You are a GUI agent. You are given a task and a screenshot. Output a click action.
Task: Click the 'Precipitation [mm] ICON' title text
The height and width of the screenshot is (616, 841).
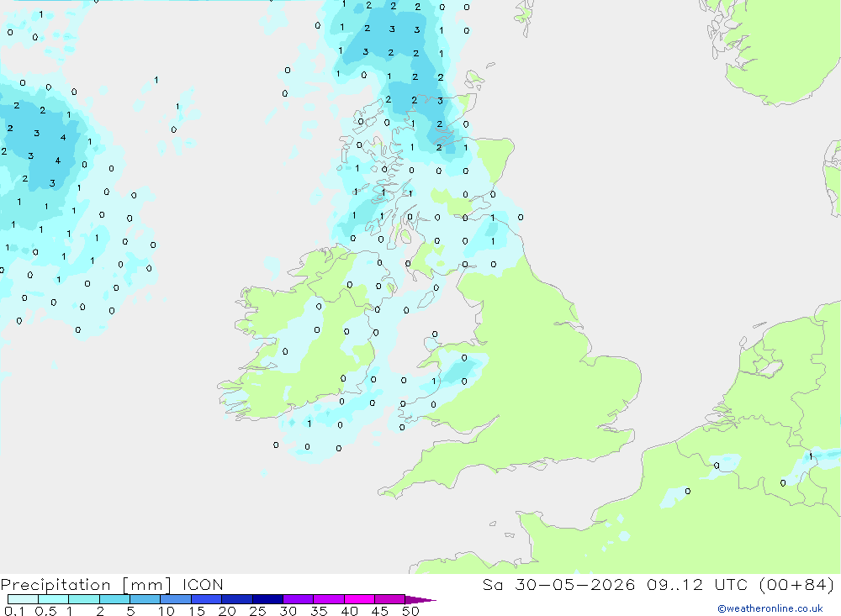tap(112, 585)
